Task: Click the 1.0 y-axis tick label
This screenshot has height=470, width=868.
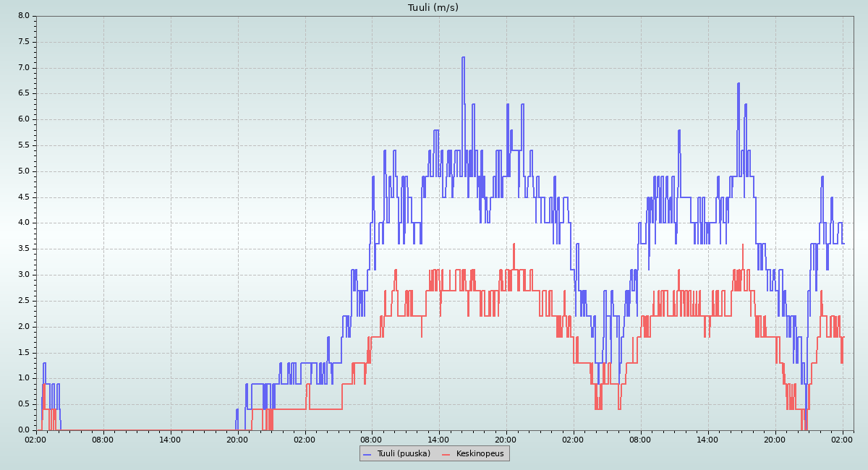Action: [x=23, y=378]
